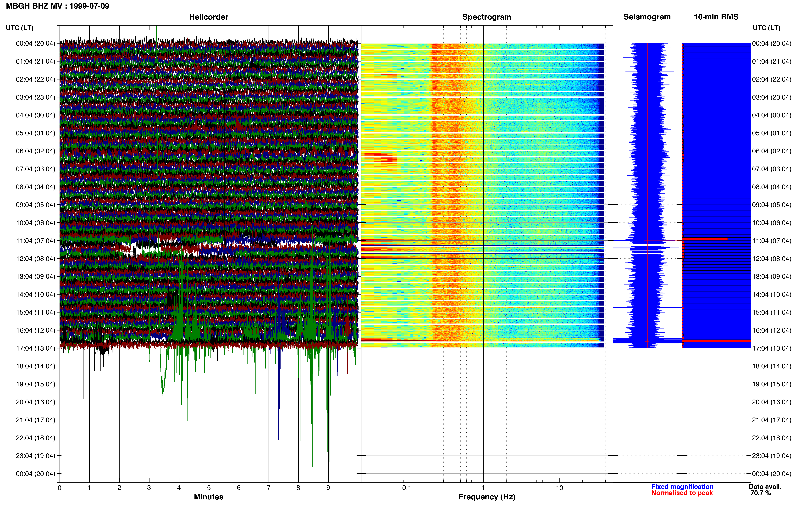Click Helicorder axis time 10:04 (06:04)

click(36, 223)
